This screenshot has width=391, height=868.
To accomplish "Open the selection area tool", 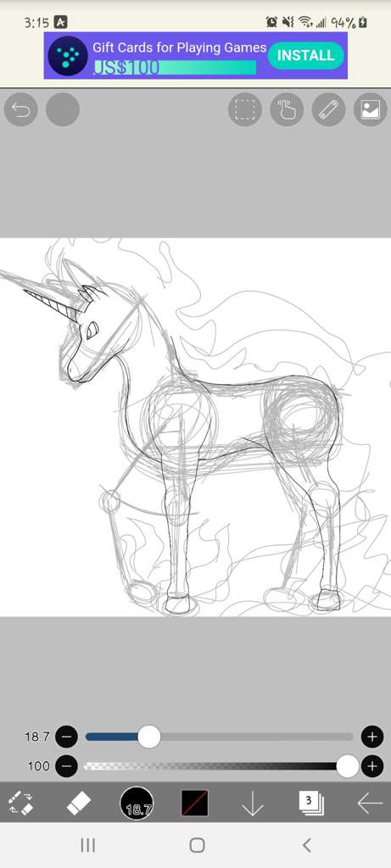I will [245, 109].
